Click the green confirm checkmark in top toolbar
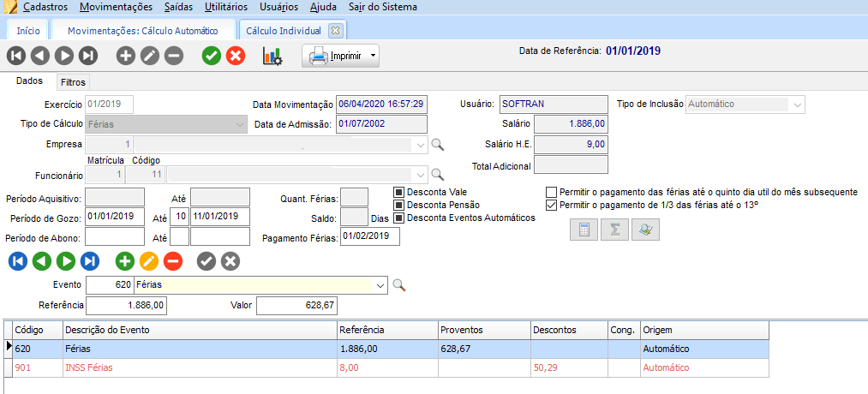Viewport: 868px width, 394px height. pyautogui.click(x=212, y=57)
